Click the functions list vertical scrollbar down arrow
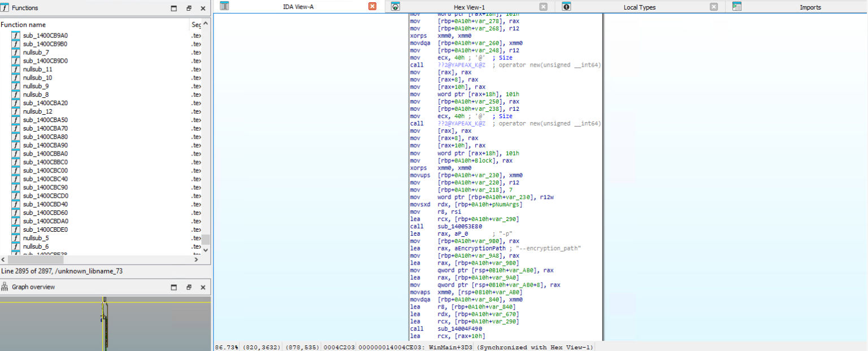This screenshot has height=351, width=868. pos(206,249)
